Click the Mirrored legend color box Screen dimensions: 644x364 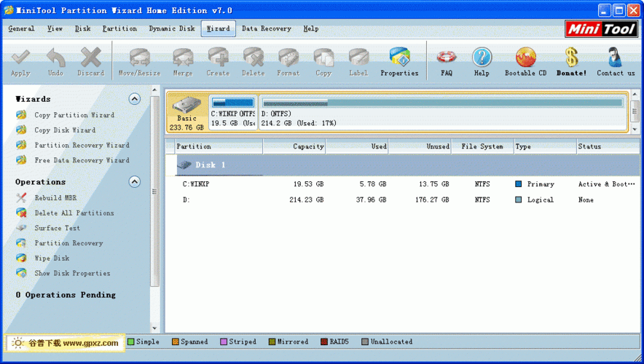tap(272, 341)
